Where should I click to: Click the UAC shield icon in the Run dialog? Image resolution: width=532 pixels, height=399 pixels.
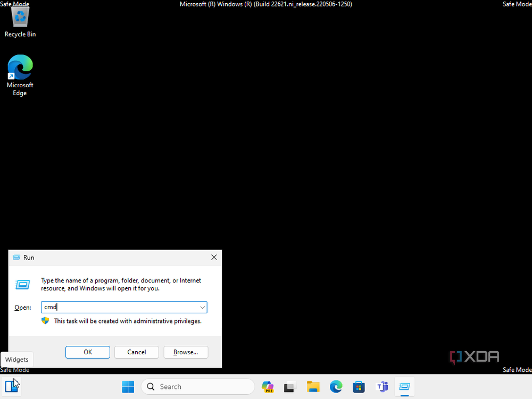click(x=45, y=321)
